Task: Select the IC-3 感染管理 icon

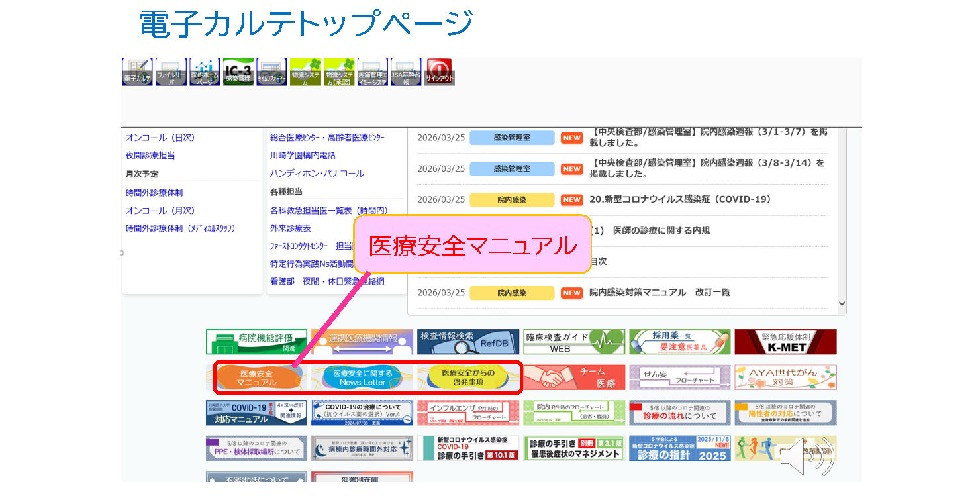Action: pos(238,72)
